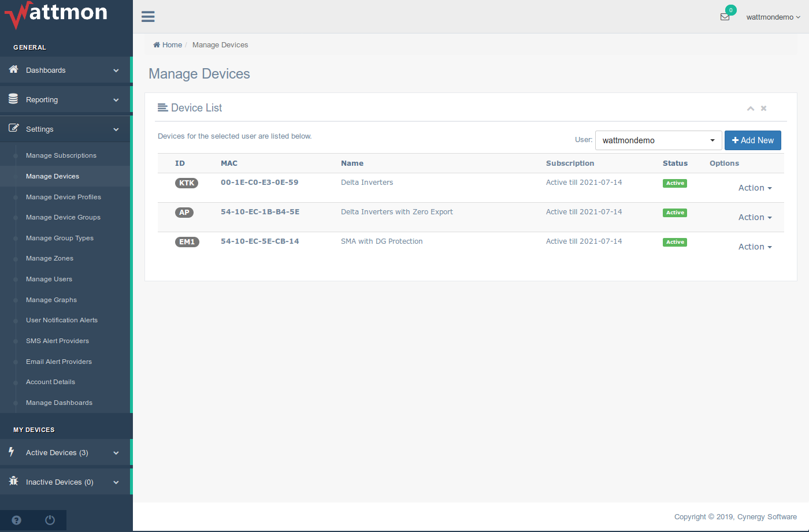Expand Active Devices (3) section

point(66,453)
